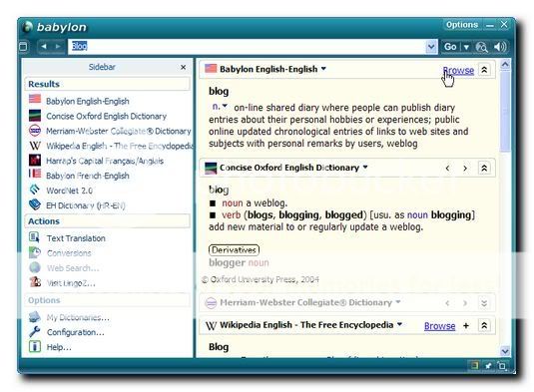Click the pin window icon in status bar
This screenshot has height=392, width=534.
(x=488, y=366)
